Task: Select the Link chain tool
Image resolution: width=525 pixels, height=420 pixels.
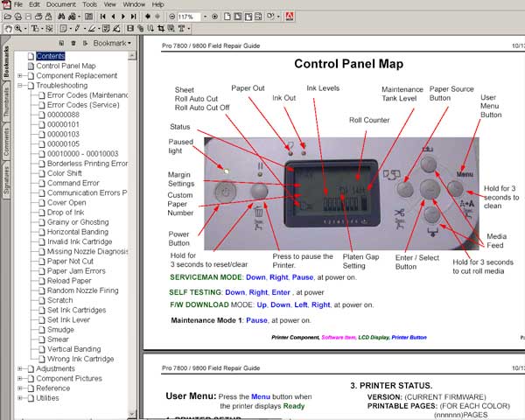Action: point(140,29)
